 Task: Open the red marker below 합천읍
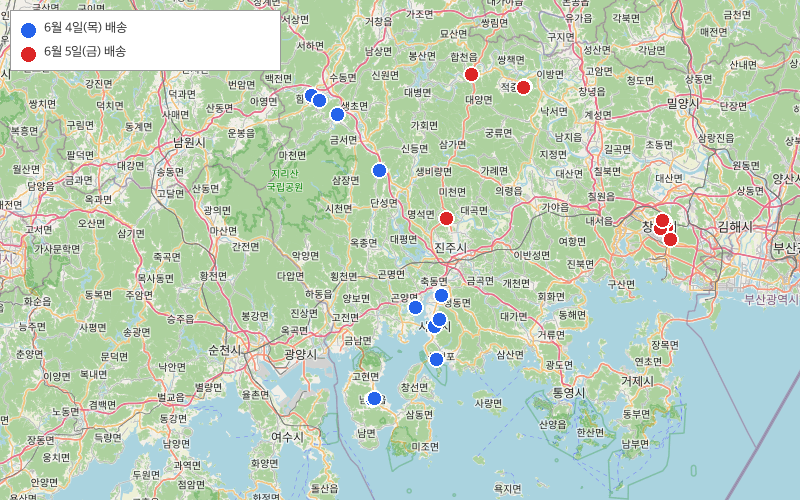click(471, 74)
